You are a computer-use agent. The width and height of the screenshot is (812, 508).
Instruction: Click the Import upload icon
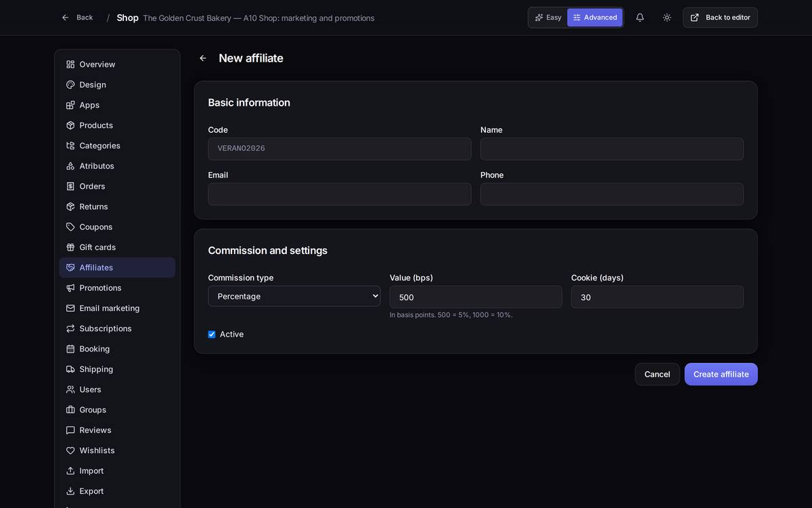[70, 471]
